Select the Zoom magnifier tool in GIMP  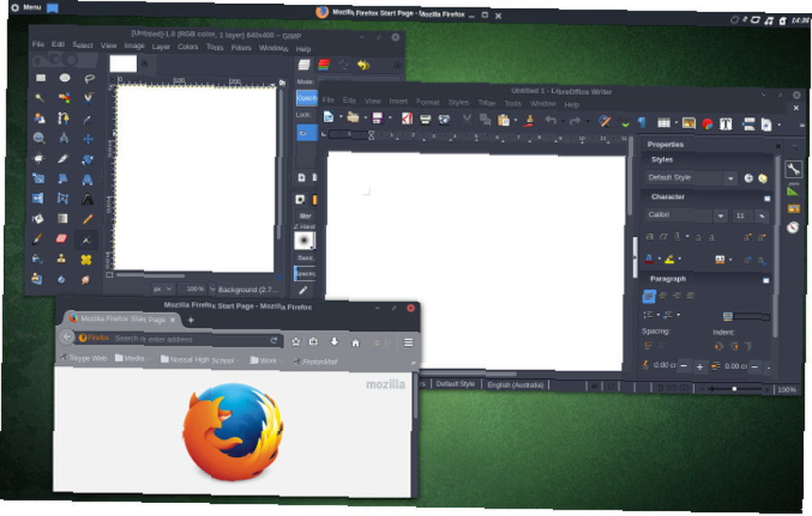(39, 138)
